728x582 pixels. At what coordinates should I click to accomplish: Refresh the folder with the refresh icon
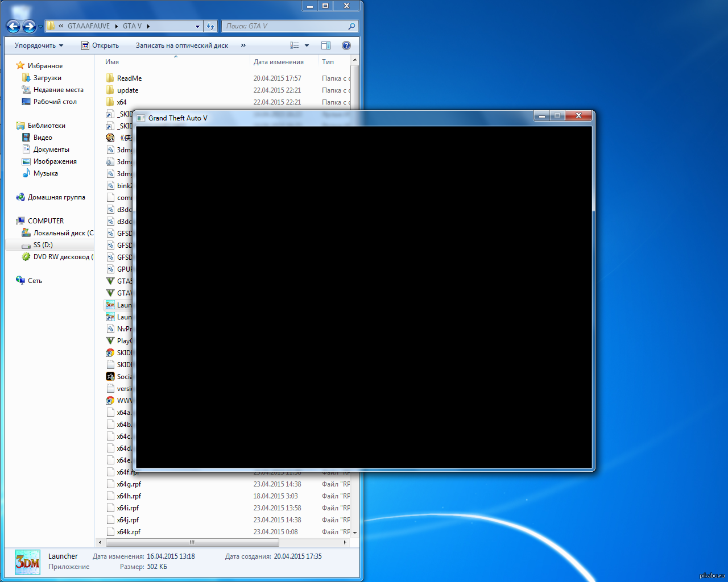coord(210,26)
